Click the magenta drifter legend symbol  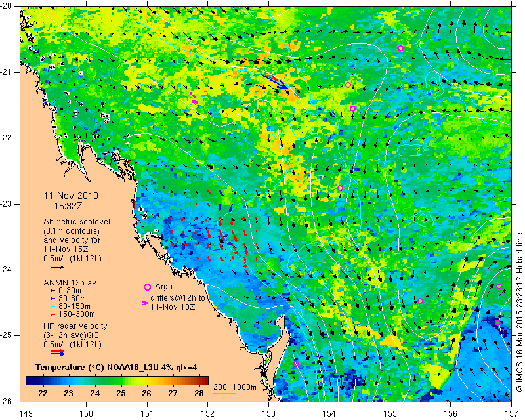(x=145, y=303)
